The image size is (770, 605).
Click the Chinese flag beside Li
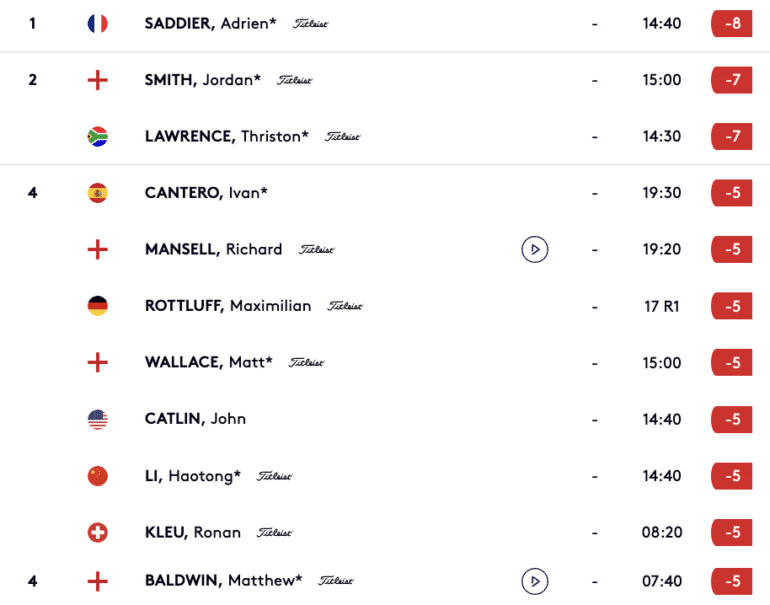[98, 476]
